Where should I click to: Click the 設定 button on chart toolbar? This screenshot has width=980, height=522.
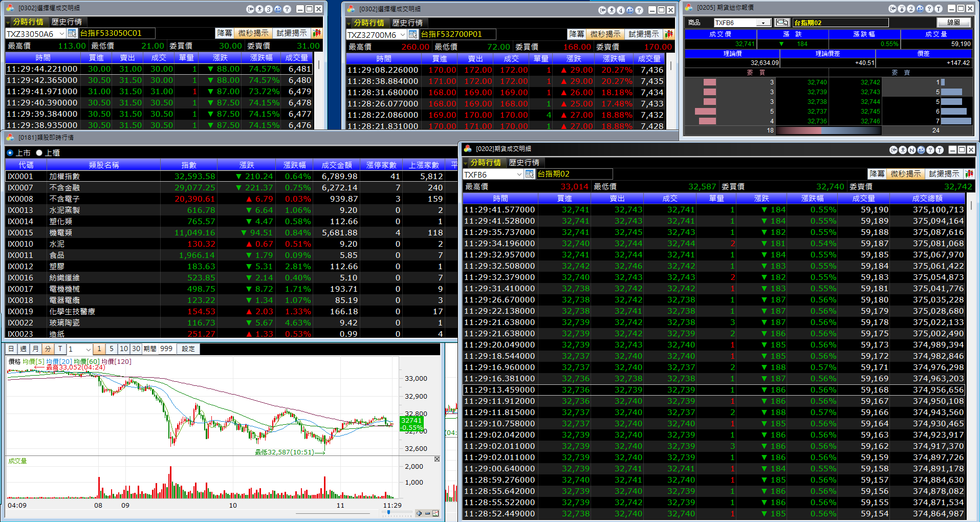click(188, 349)
